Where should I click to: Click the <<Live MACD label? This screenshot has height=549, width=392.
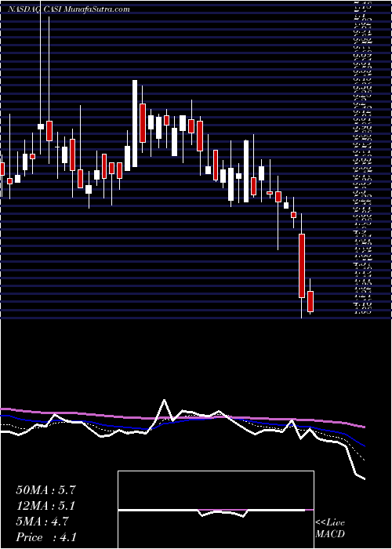coord(330,529)
